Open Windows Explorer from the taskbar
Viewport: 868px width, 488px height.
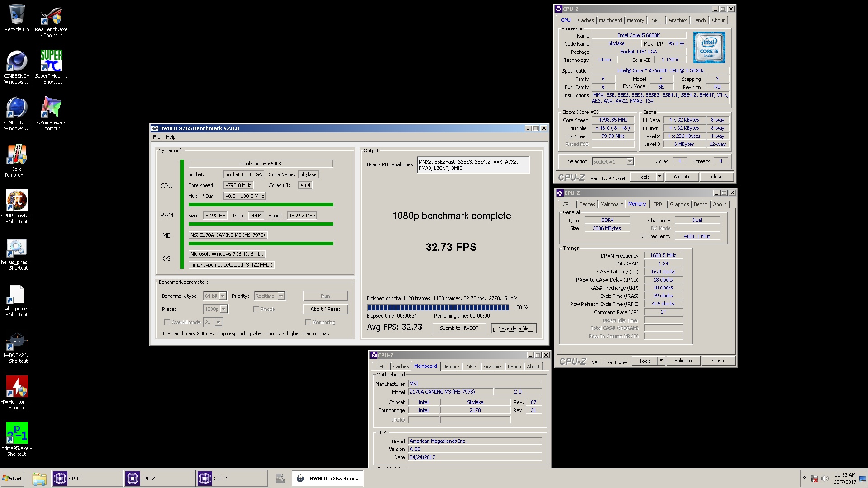[x=39, y=478]
